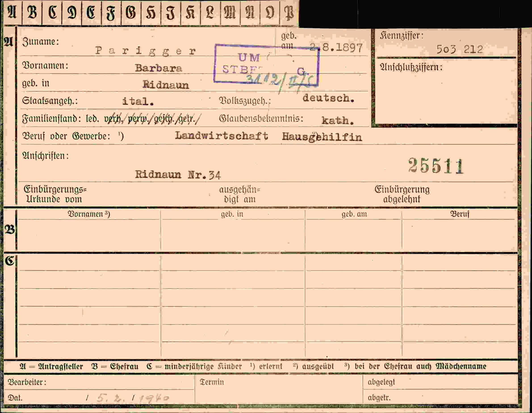Select the uncrossed marital status led.

[x=92, y=119]
